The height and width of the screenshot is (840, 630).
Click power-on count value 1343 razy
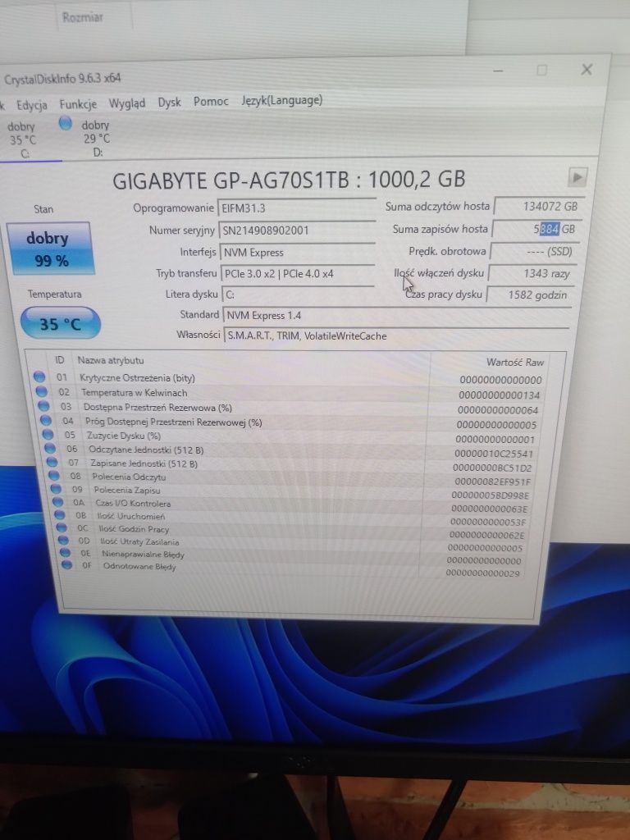pos(532,273)
